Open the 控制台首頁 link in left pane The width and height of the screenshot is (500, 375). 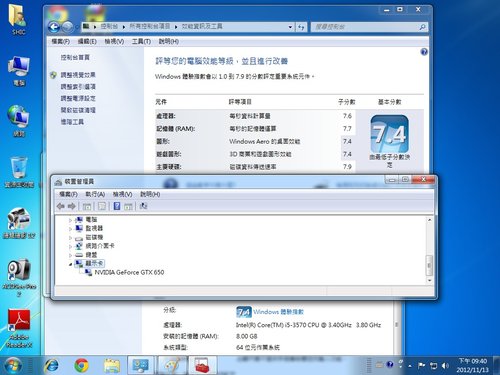click(x=75, y=58)
